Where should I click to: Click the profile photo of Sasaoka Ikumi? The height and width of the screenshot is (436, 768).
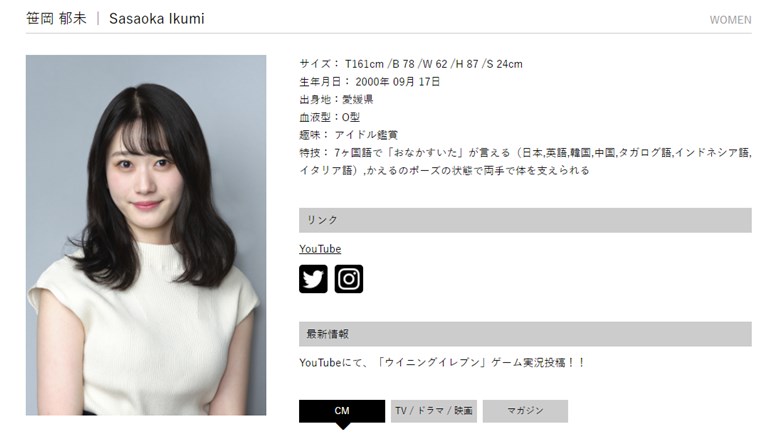click(x=146, y=235)
